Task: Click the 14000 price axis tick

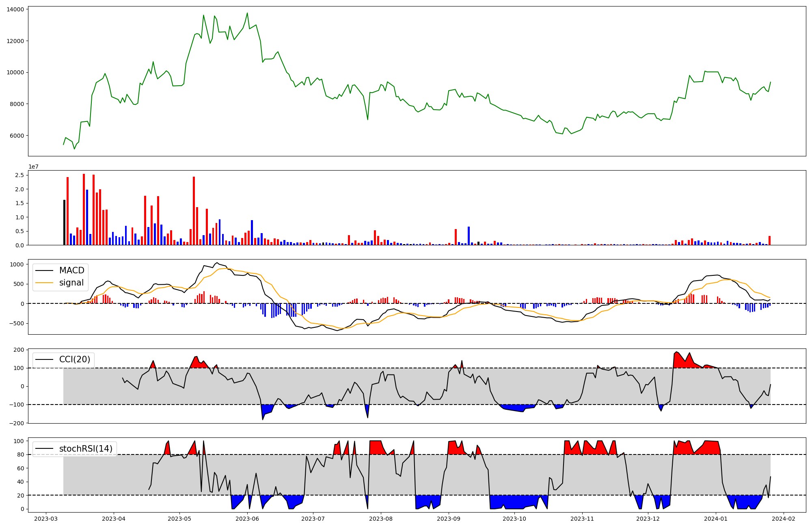Action: 15,9
